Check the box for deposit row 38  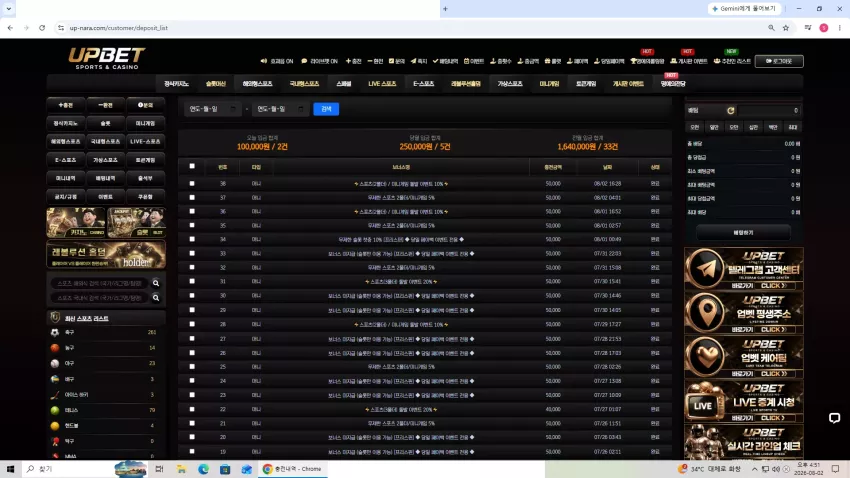click(x=192, y=184)
